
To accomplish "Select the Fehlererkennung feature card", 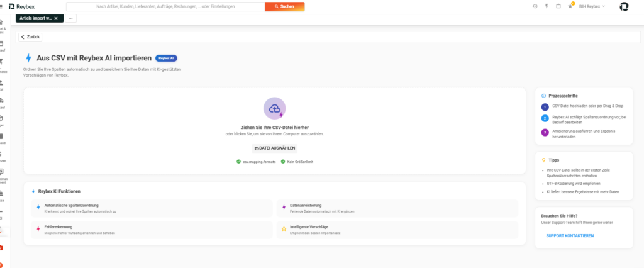I will 152,230.
